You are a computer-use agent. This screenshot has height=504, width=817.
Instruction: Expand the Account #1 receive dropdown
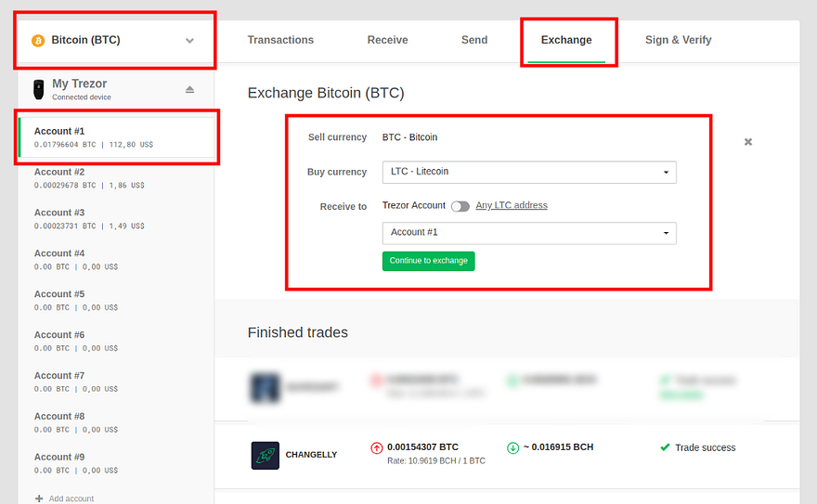[529, 232]
